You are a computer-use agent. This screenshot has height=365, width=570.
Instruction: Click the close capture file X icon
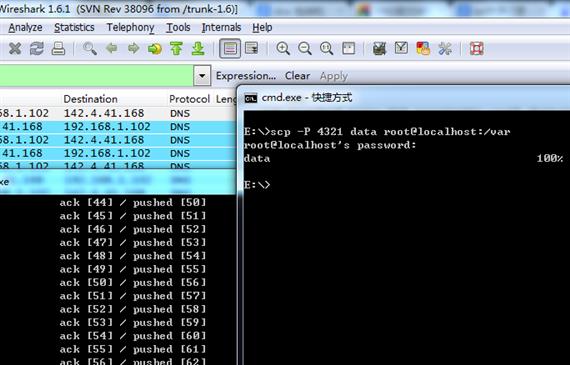[15, 49]
